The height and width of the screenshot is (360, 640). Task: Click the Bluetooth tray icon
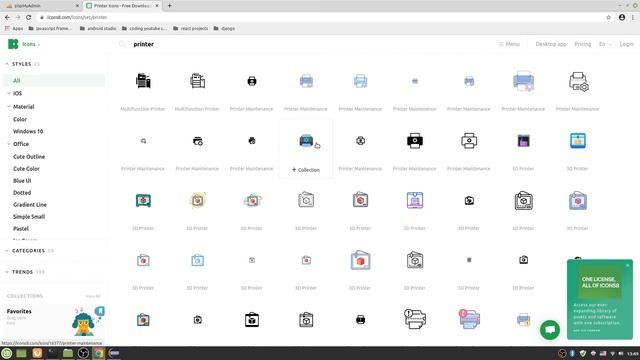pyautogui.click(x=572, y=353)
